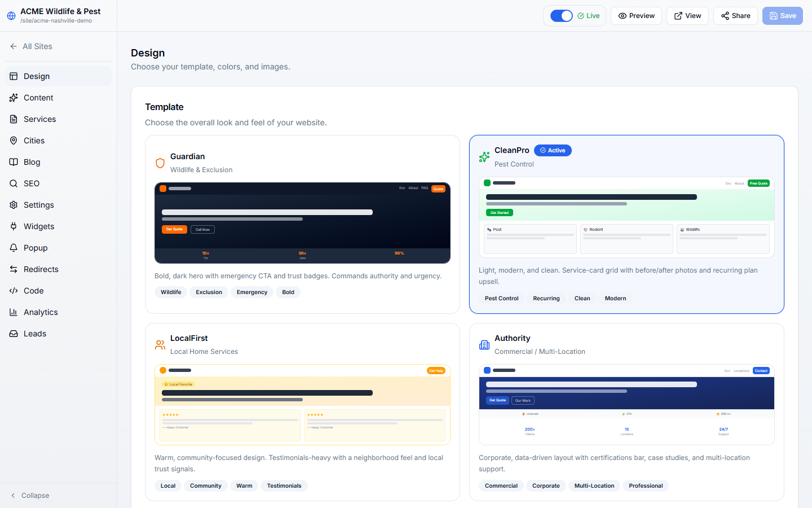Click the Save button

click(783, 16)
